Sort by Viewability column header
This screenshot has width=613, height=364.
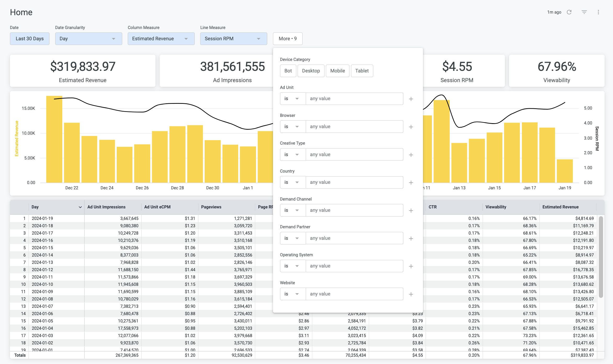pos(511,207)
